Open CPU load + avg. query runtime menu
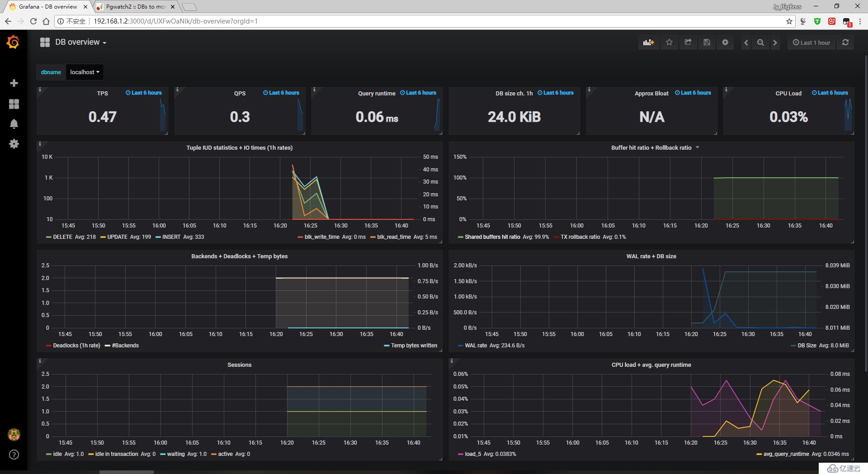This screenshot has height=474, width=868. tap(651, 365)
